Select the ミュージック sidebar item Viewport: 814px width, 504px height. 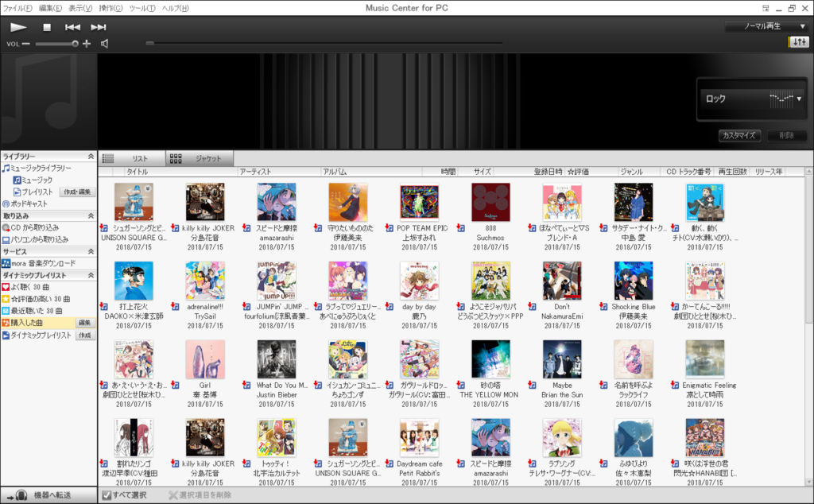(33, 180)
